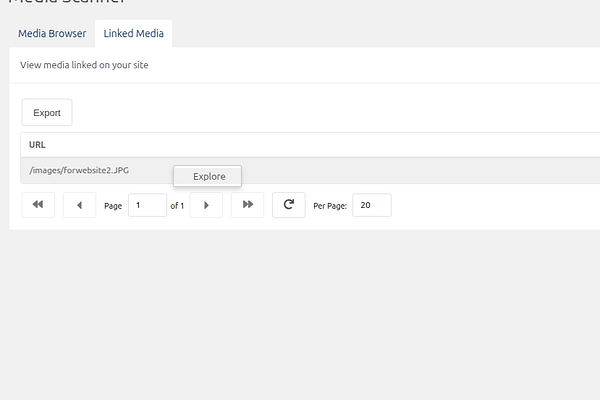Click the 'of 1' page total text

point(177,206)
